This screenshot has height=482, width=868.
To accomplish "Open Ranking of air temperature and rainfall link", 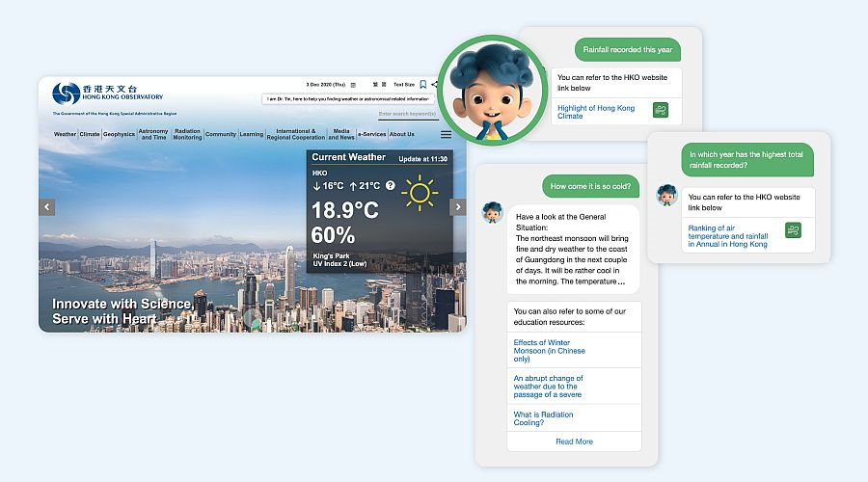I will [727, 236].
